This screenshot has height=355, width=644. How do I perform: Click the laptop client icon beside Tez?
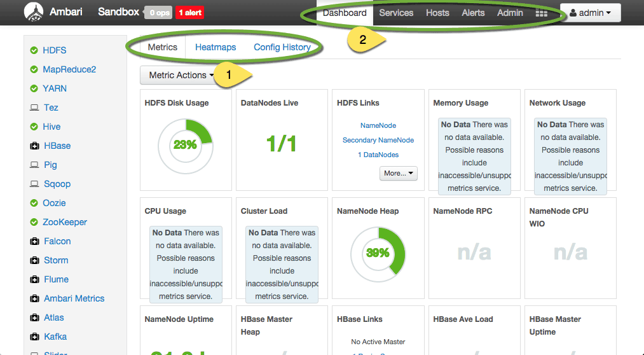tap(34, 108)
